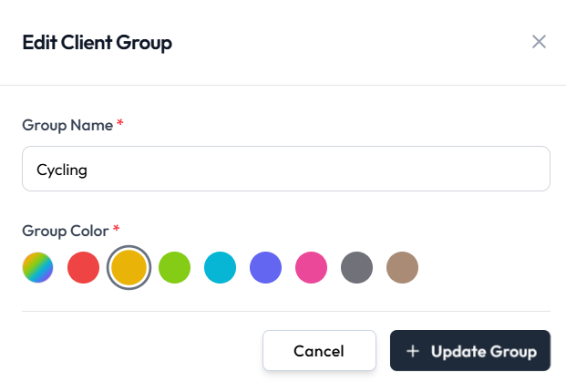The image size is (566, 392).
Task: Select the indigo blue group color
Action: point(265,267)
